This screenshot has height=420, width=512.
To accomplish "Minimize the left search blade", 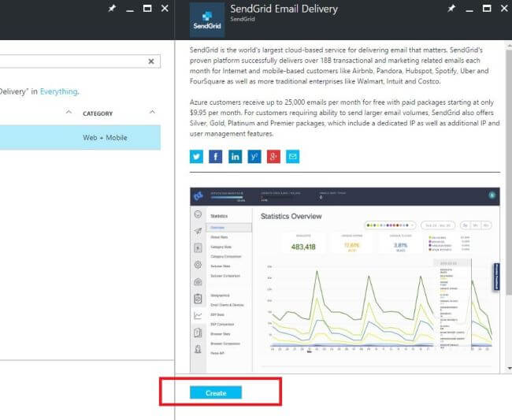I will pyautogui.click(x=130, y=10).
